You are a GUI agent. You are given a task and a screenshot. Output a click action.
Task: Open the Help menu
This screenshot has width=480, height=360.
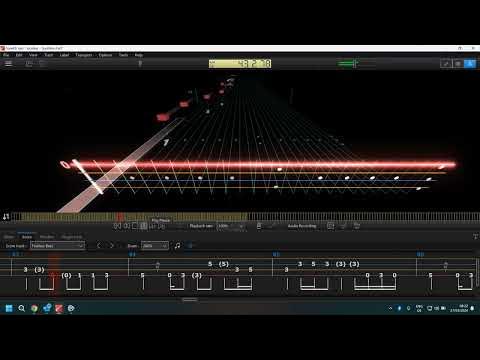coord(139,55)
